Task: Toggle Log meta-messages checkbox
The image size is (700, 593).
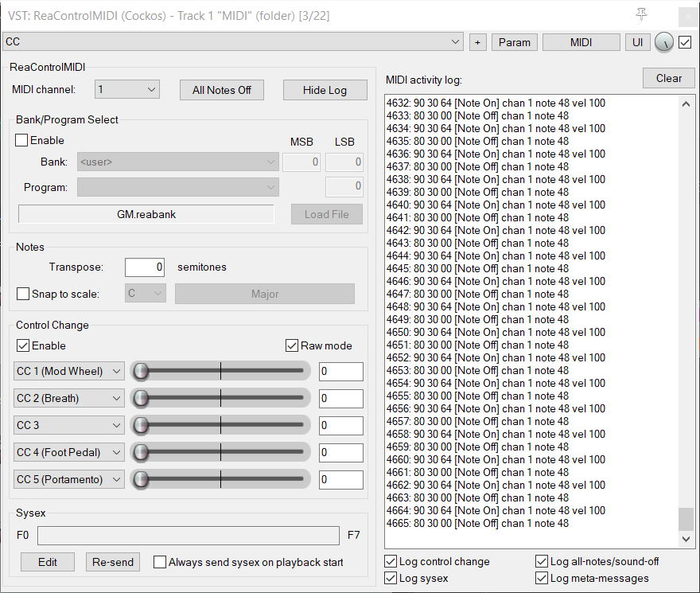Action: (542, 578)
